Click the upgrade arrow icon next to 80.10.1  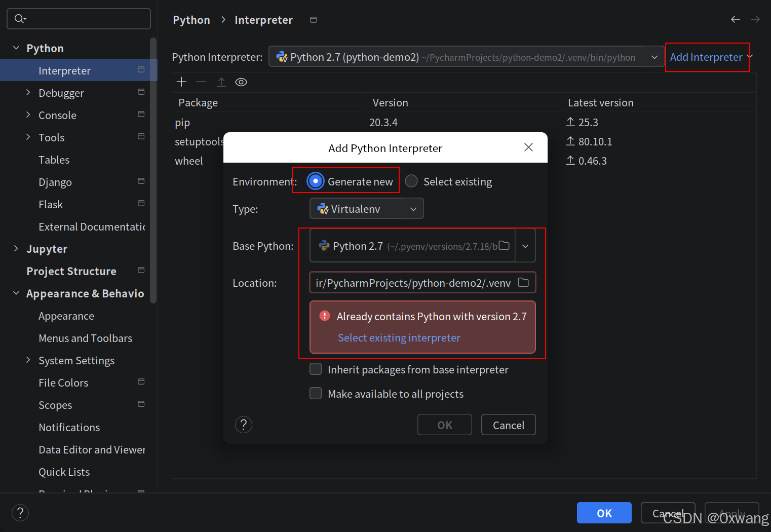[x=570, y=141]
